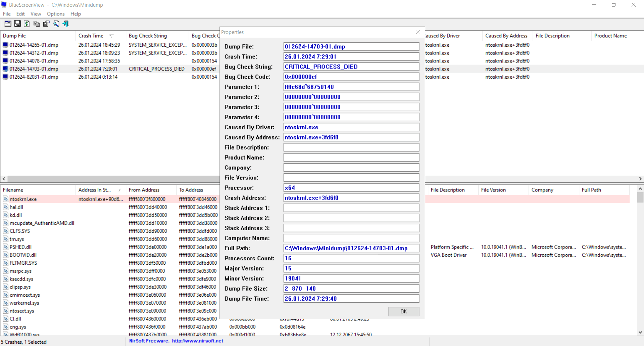The height and width of the screenshot is (346, 644).
Task: Click the Bug Check String field CRITICAL_PROCESS_DIED
Action: 351,67
